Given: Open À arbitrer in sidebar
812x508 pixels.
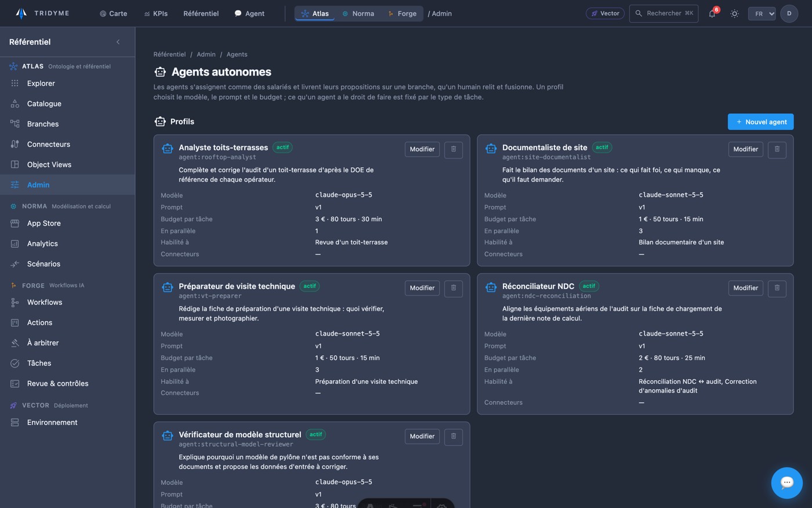Looking at the screenshot, I should click(x=67, y=343).
